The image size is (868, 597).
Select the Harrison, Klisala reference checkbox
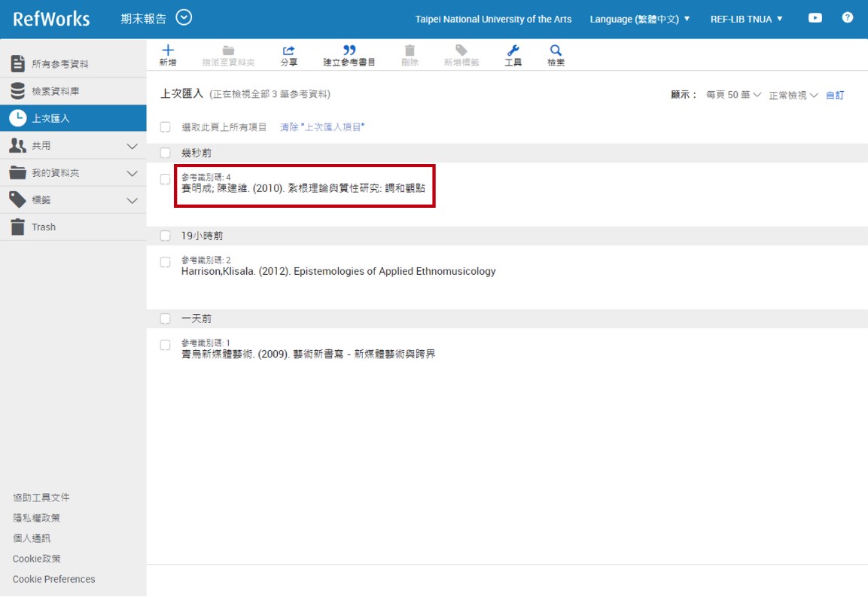pos(166,262)
